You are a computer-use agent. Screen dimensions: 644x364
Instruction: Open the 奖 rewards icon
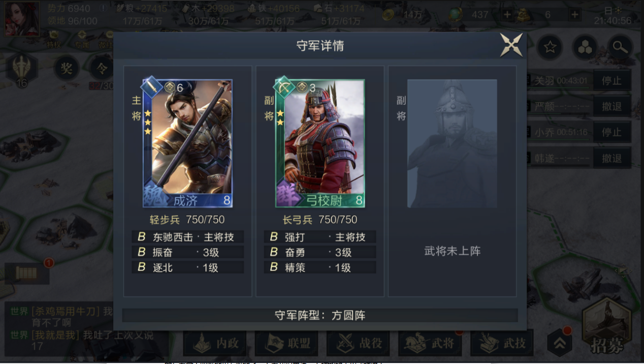(66, 68)
